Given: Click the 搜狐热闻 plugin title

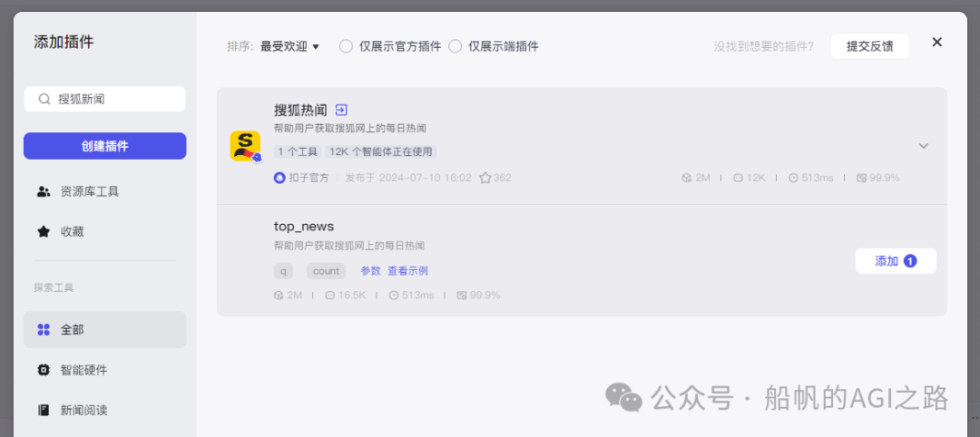Looking at the screenshot, I should [x=300, y=111].
